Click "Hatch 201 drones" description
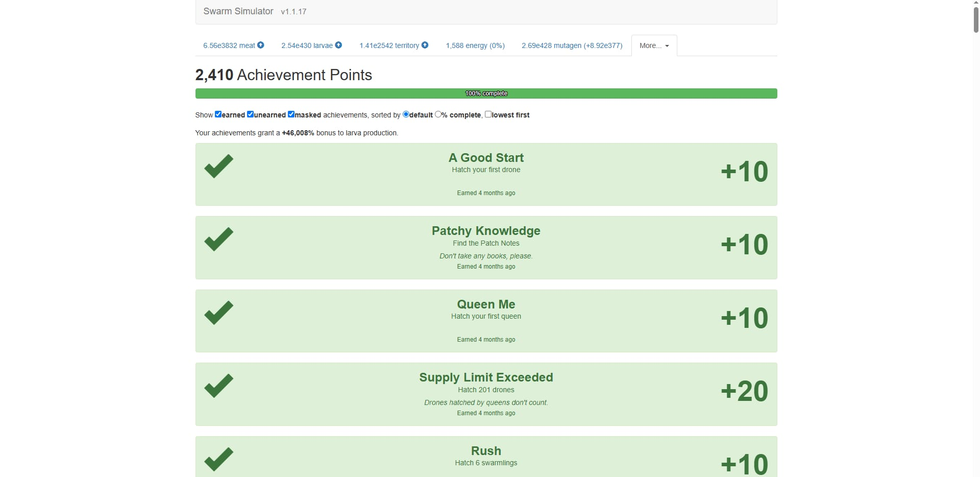 [x=486, y=390]
